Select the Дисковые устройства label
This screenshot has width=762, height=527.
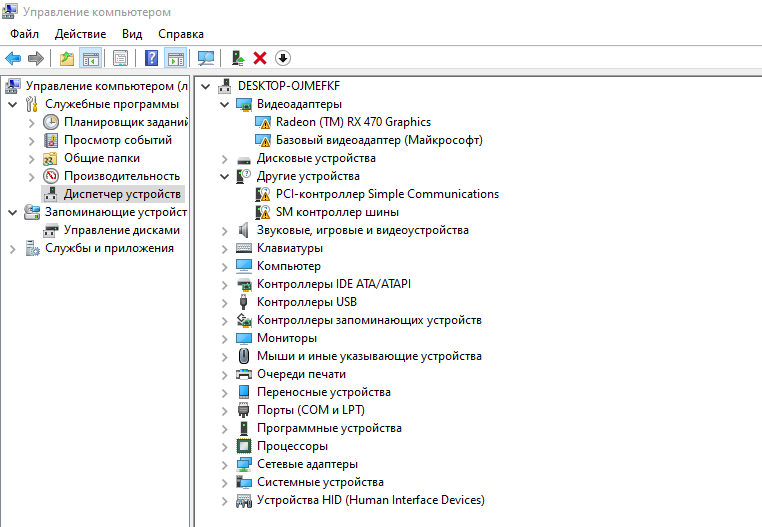coord(316,158)
